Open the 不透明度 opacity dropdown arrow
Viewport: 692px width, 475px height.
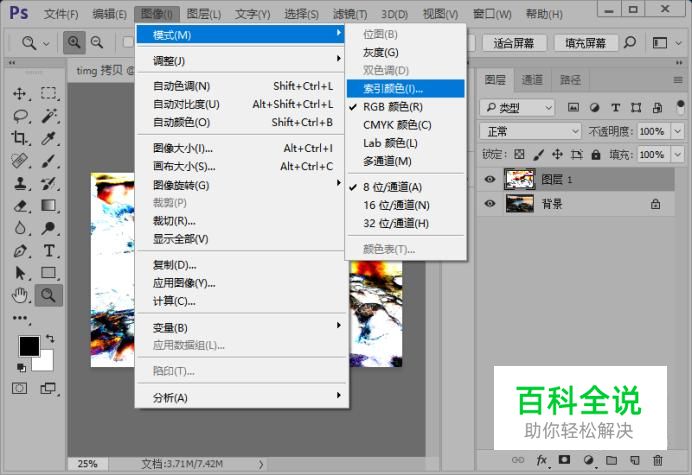click(x=678, y=131)
